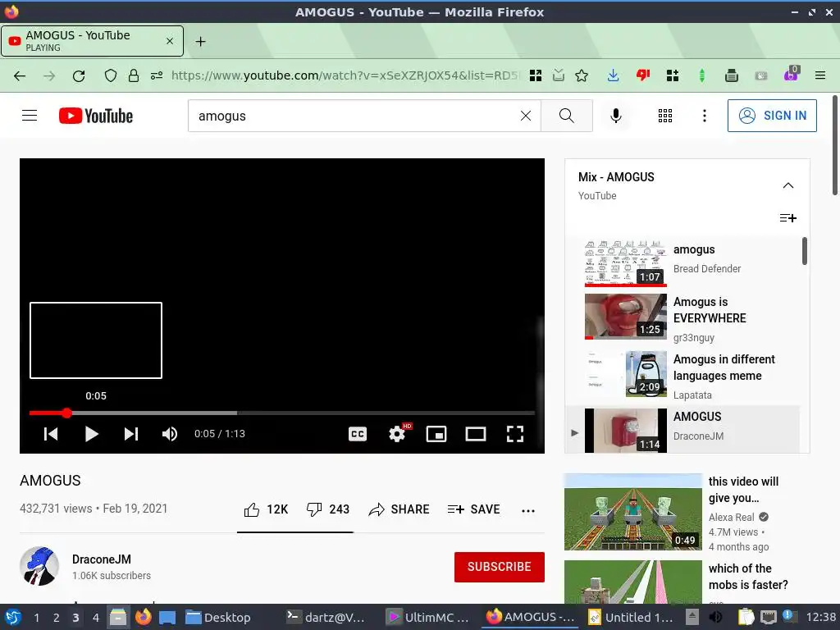Screen dimensions: 840x630
Task: Play the paused video
Action: (x=91, y=434)
